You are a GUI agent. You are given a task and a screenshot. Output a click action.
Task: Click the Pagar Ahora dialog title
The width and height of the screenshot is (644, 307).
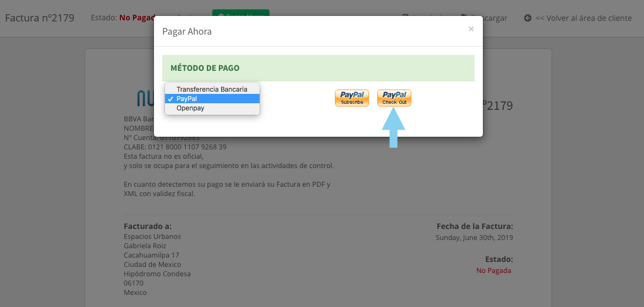coord(187,31)
